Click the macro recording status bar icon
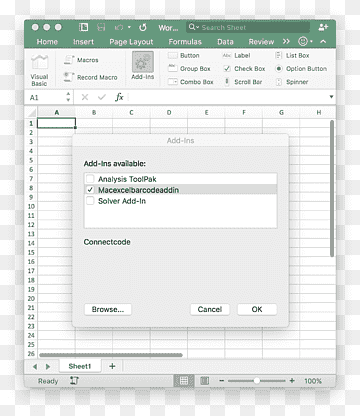360x416 pixels. pyautogui.click(x=74, y=381)
